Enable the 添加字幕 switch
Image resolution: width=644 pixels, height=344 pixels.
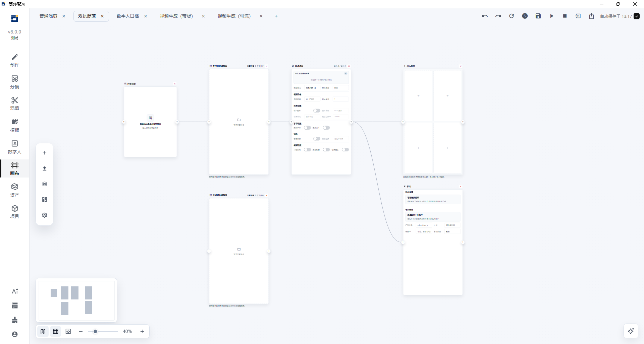(307, 128)
